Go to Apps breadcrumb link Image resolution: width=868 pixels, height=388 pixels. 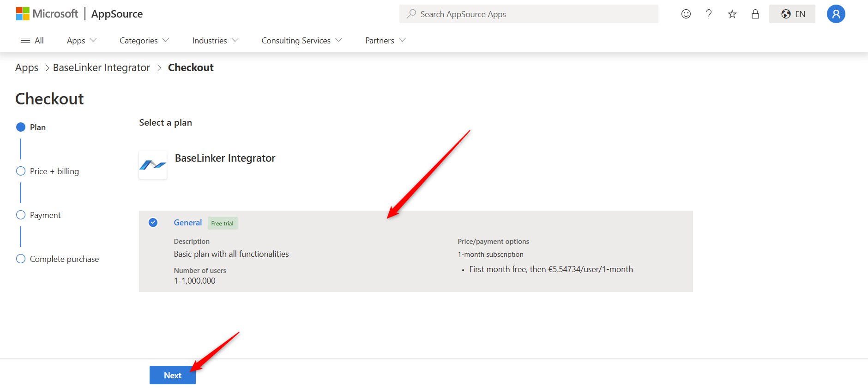[27, 68]
